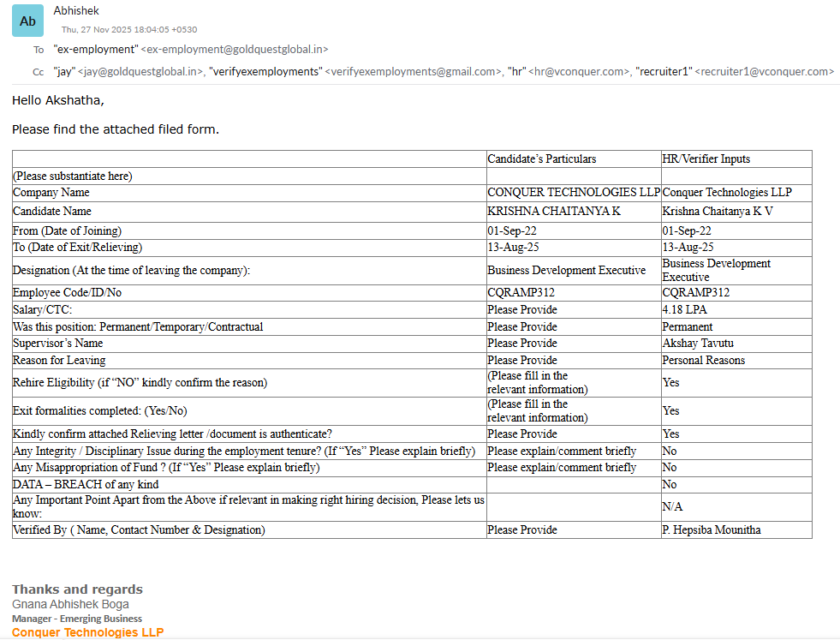This screenshot has height=640, width=840.
Task: Click the 'HR/Verifier Inputs' column header
Action: coord(706,159)
